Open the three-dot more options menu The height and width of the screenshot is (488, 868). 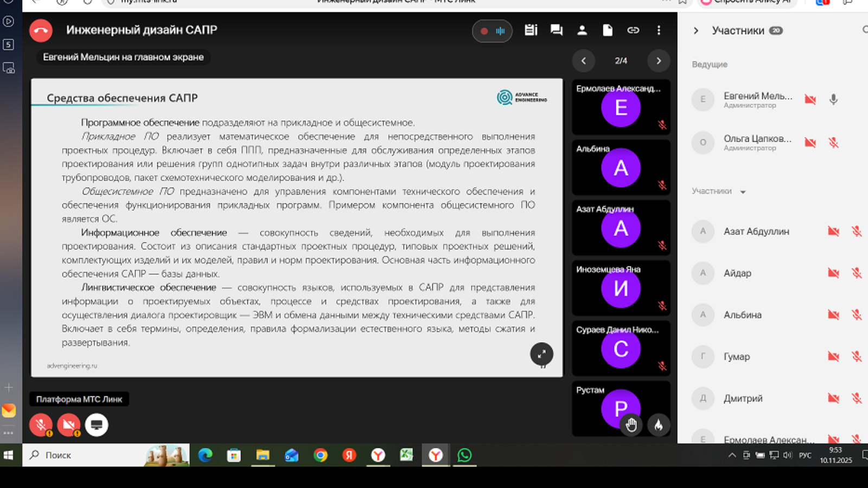click(x=659, y=30)
